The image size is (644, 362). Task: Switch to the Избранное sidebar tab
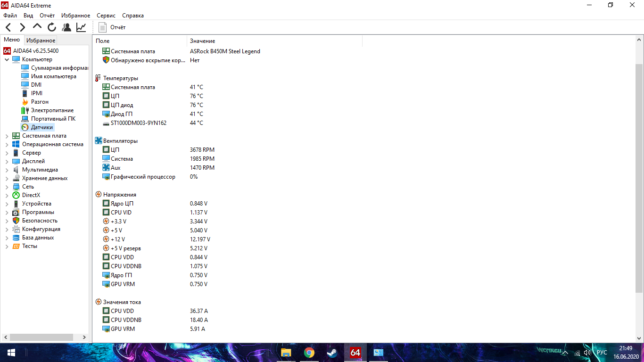coord(41,41)
